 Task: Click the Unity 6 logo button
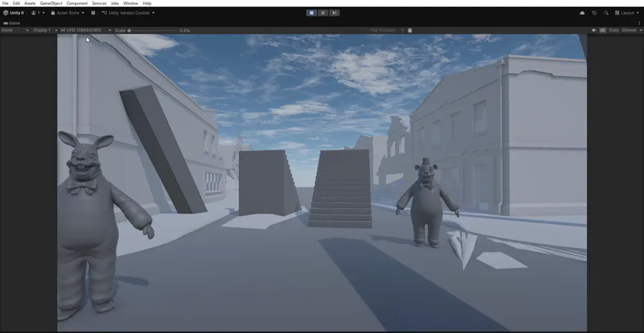pyautogui.click(x=14, y=13)
